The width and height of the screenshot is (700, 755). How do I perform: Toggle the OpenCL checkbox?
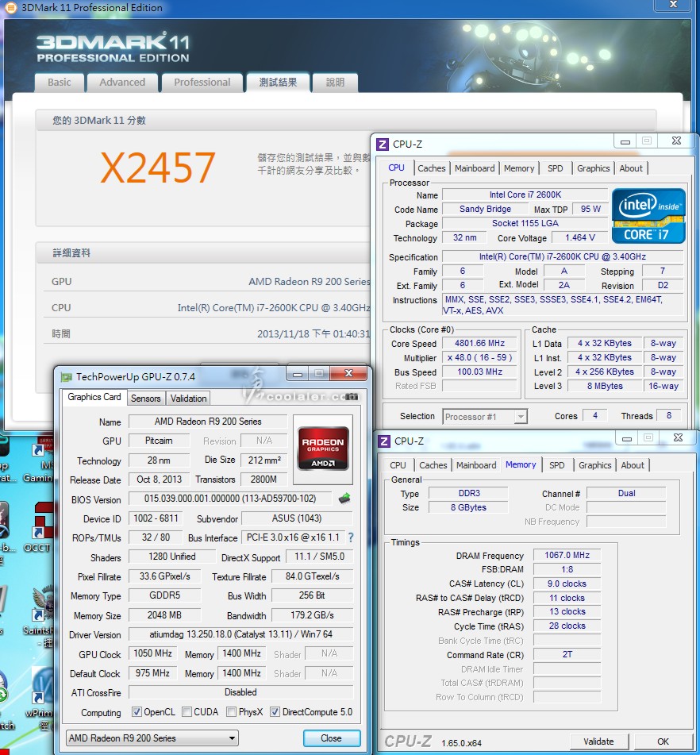click(x=137, y=711)
